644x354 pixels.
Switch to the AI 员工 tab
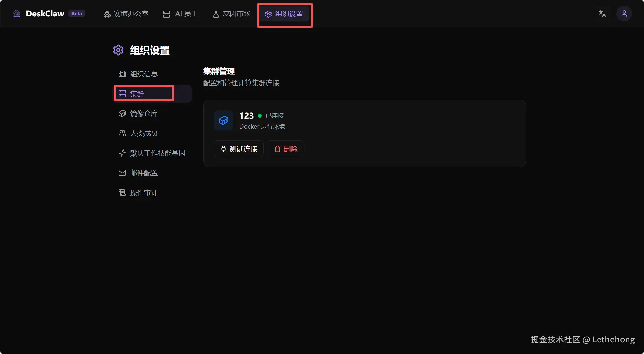point(180,14)
